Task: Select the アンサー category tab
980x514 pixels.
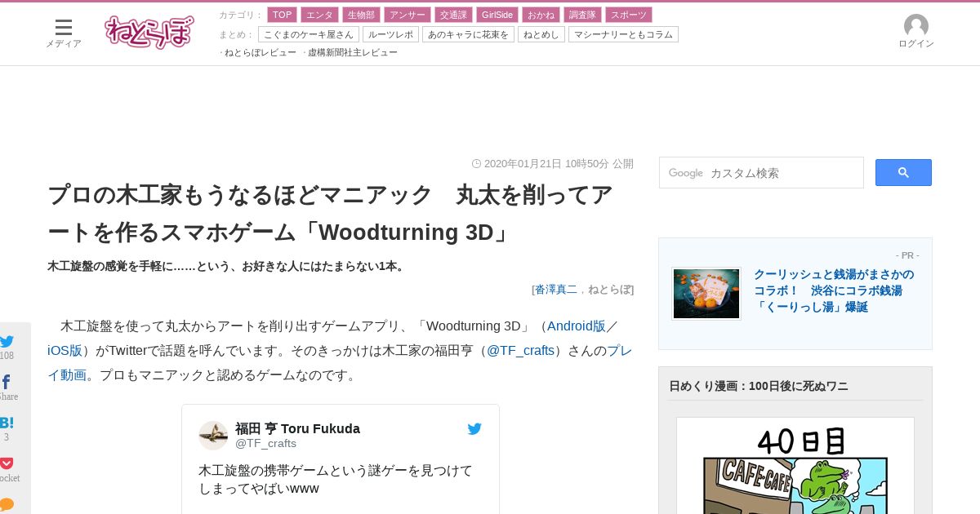Action: tap(407, 15)
